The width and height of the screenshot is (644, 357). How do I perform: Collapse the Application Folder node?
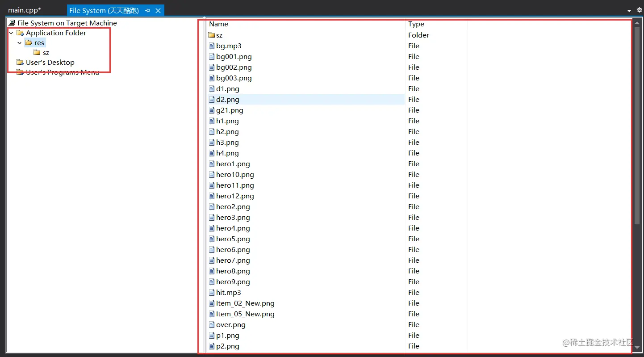11,33
